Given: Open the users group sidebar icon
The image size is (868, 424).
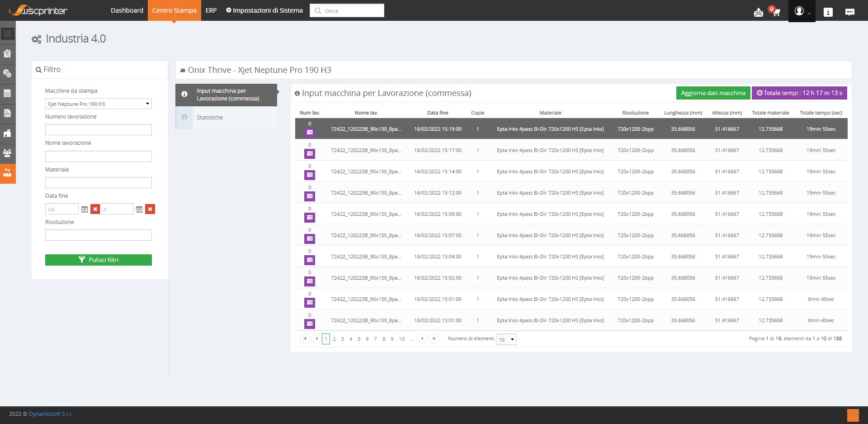Looking at the screenshot, I should pyautogui.click(x=8, y=153).
